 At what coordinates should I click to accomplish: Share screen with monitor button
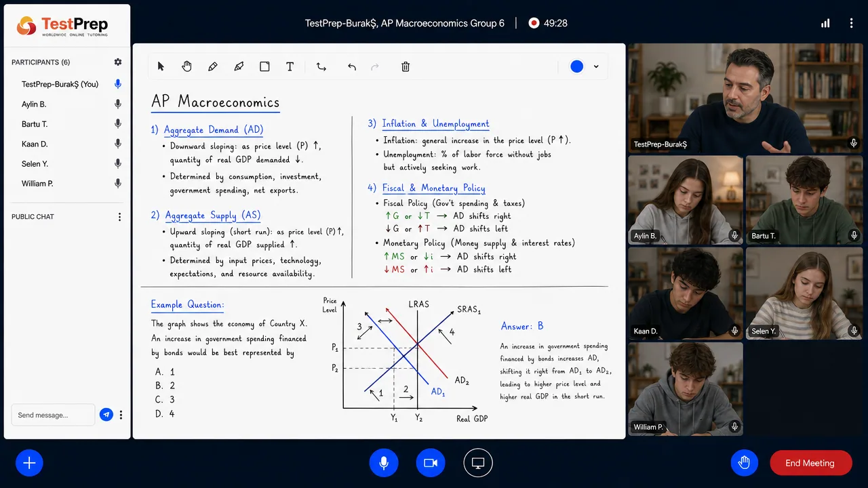point(478,463)
